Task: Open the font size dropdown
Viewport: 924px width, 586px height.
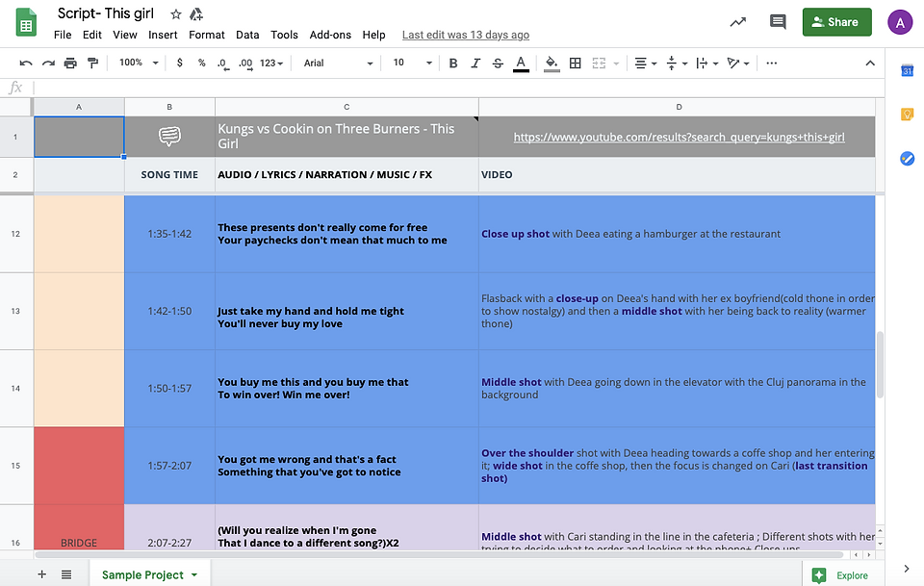Action: pos(413,63)
